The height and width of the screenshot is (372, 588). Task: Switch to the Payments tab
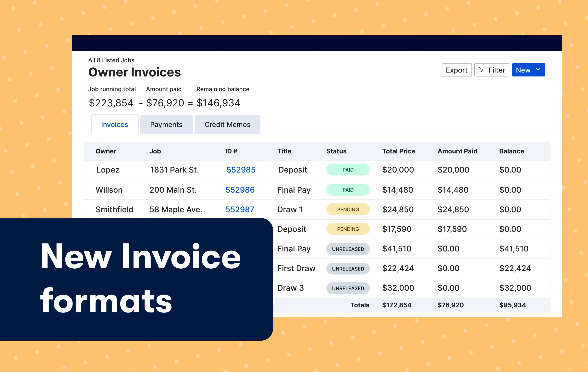pos(166,124)
